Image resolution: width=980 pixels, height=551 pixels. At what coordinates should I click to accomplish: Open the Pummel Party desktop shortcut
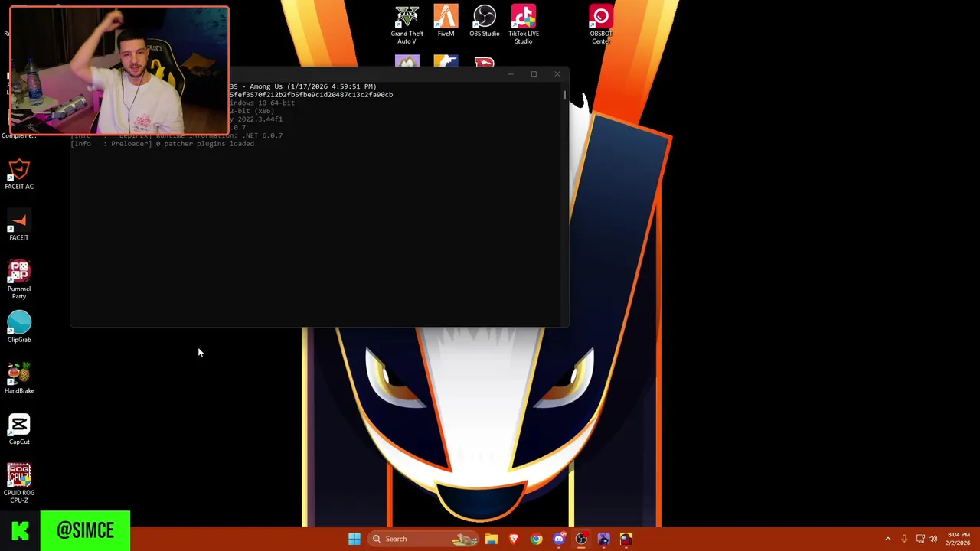pos(19,280)
